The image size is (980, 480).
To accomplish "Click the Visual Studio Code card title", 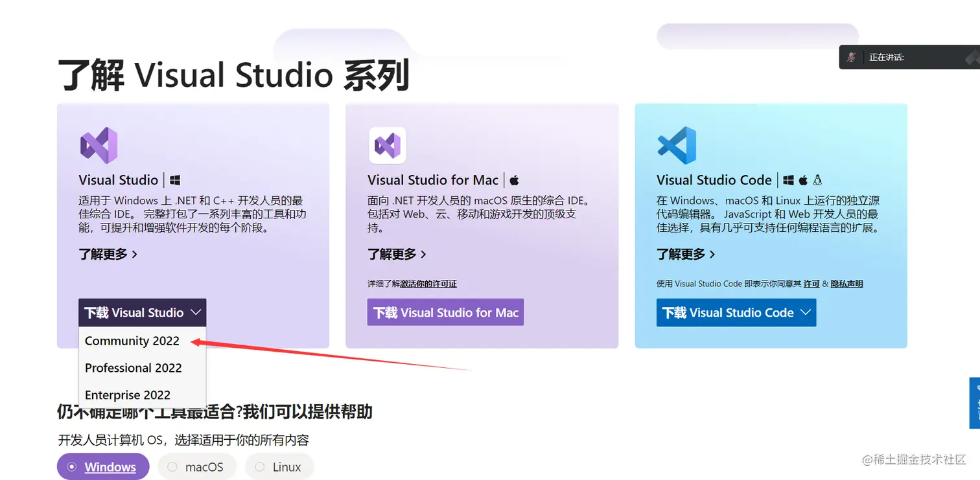I will (714, 180).
